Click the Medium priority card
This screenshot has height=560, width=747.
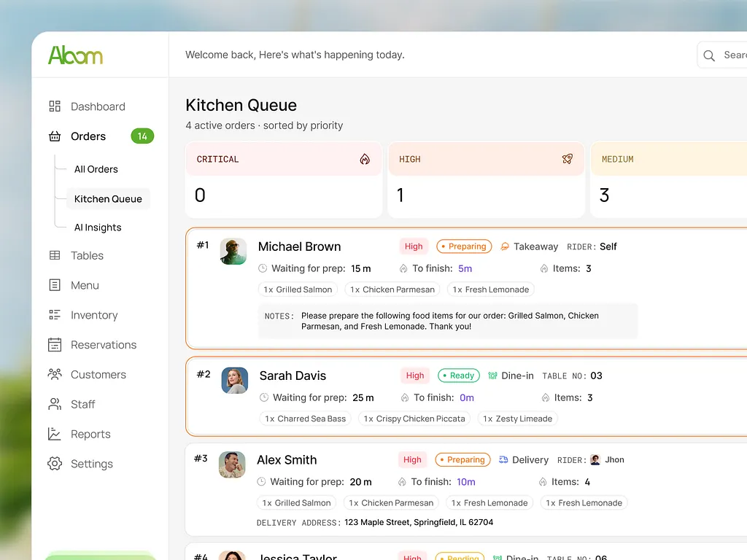(668, 179)
